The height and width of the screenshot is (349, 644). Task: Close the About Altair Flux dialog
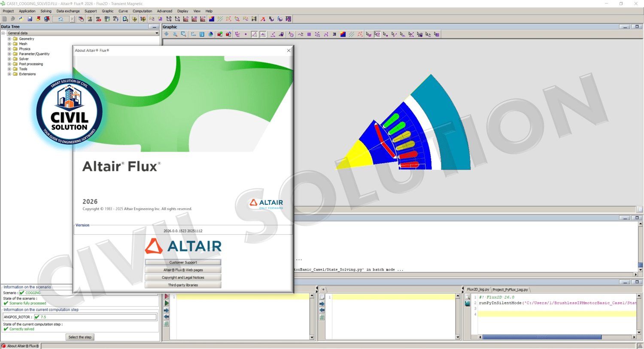click(x=289, y=51)
